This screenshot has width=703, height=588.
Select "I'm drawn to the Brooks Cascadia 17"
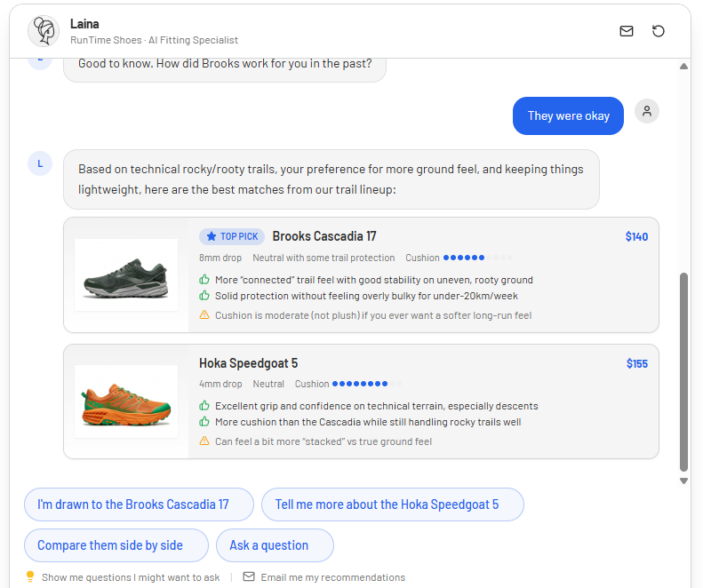click(139, 505)
